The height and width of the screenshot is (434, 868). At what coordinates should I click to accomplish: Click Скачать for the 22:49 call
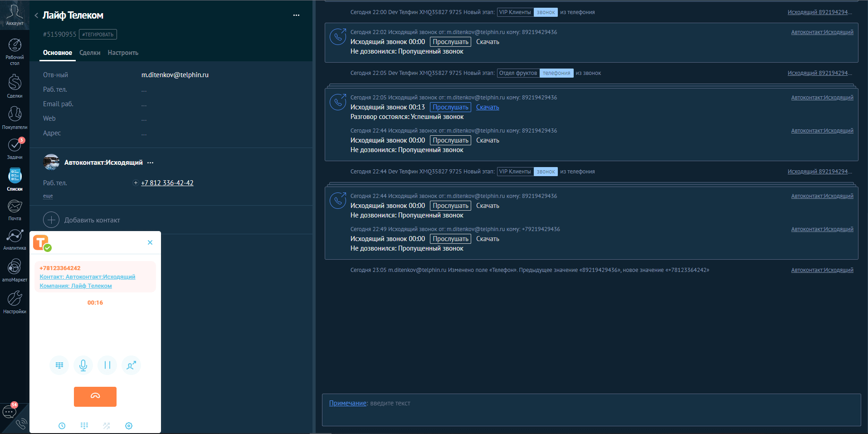tap(488, 239)
